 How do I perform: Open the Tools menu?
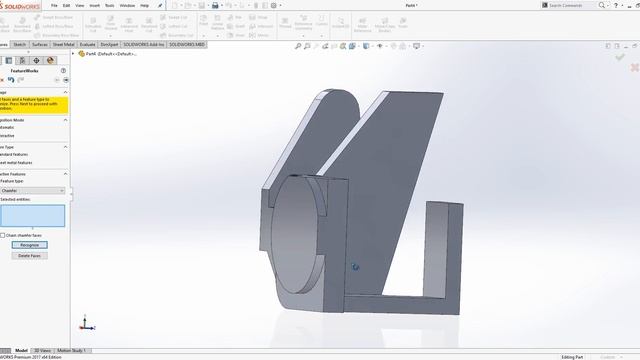[110, 6]
